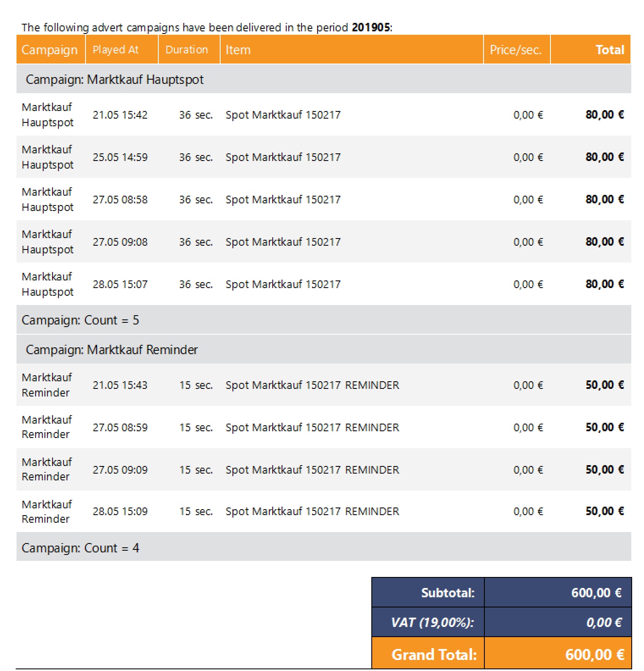The height and width of the screenshot is (671, 644).
Task: Select the row played at 21.05 15:42
Action: [x=324, y=114]
